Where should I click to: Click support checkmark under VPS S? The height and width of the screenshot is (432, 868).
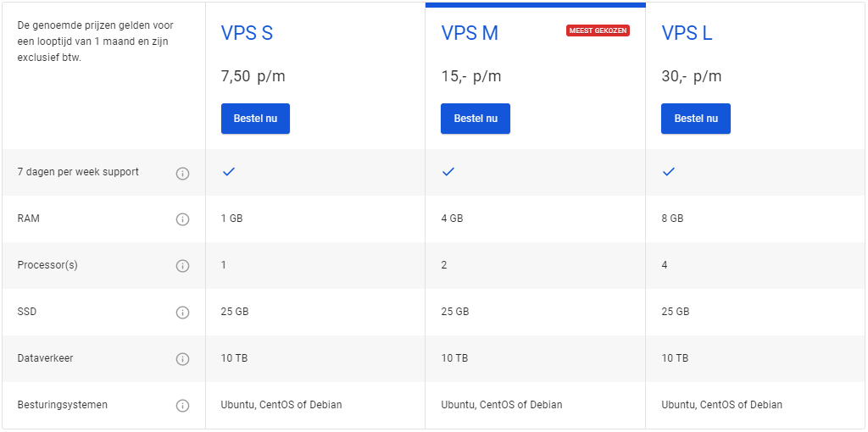coord(228,172)
